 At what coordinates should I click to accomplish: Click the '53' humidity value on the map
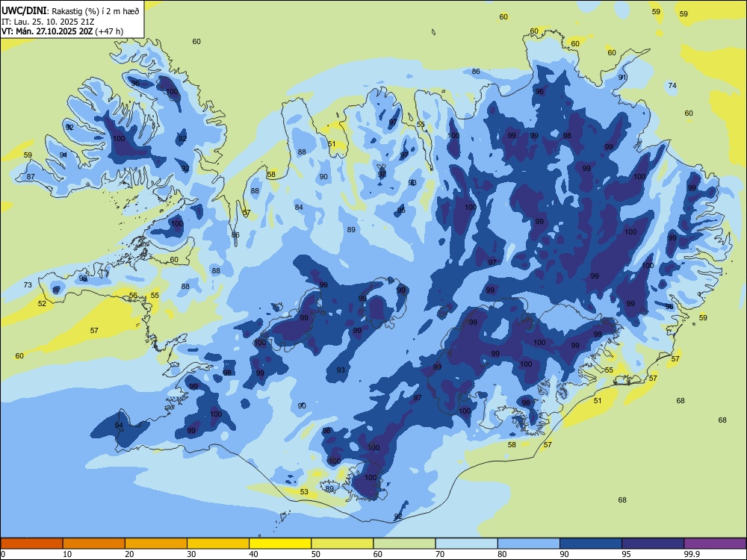pos(304,492)
